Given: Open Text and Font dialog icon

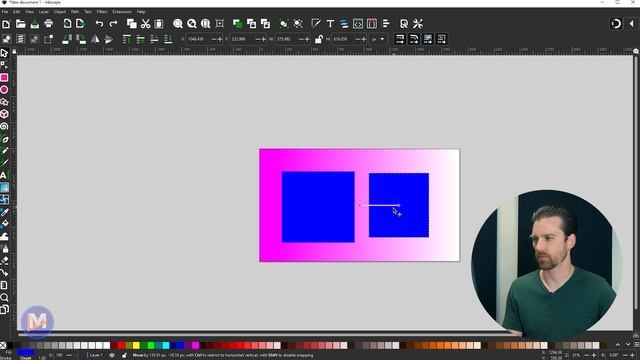Looking at the screenshot, I should 330,24.
